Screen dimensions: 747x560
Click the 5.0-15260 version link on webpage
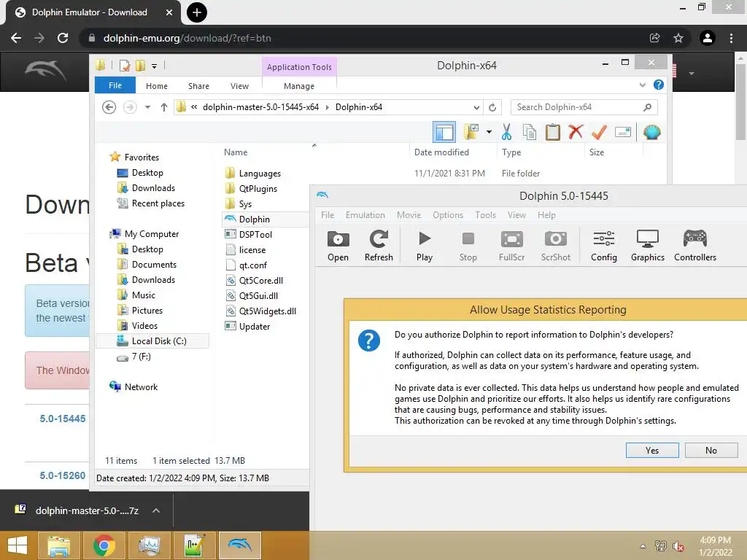coord(63,475)
